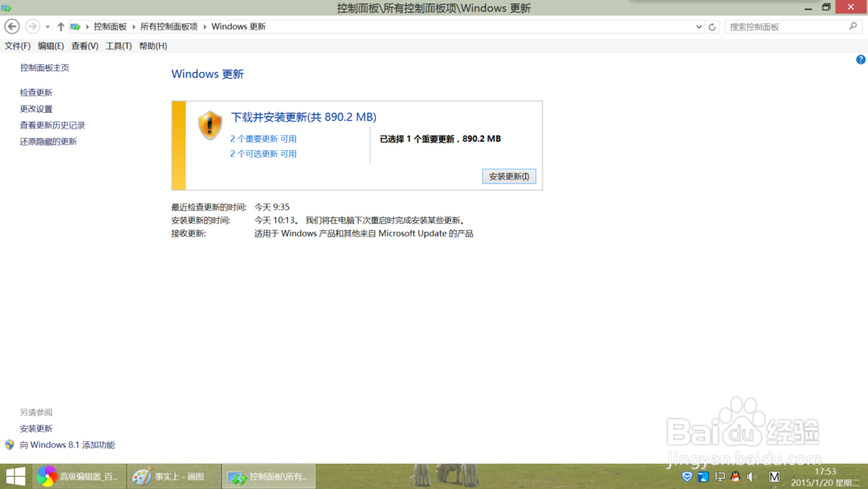Click the Windows Update address bar icon
The image size is (868, 489).
(76, 27)
